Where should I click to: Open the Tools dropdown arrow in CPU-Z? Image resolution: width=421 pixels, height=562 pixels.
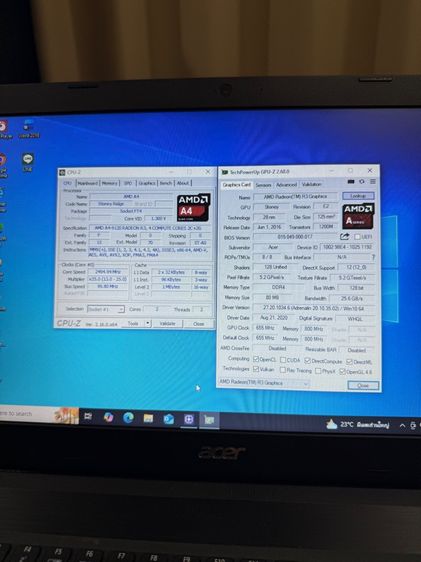point(148,323)
